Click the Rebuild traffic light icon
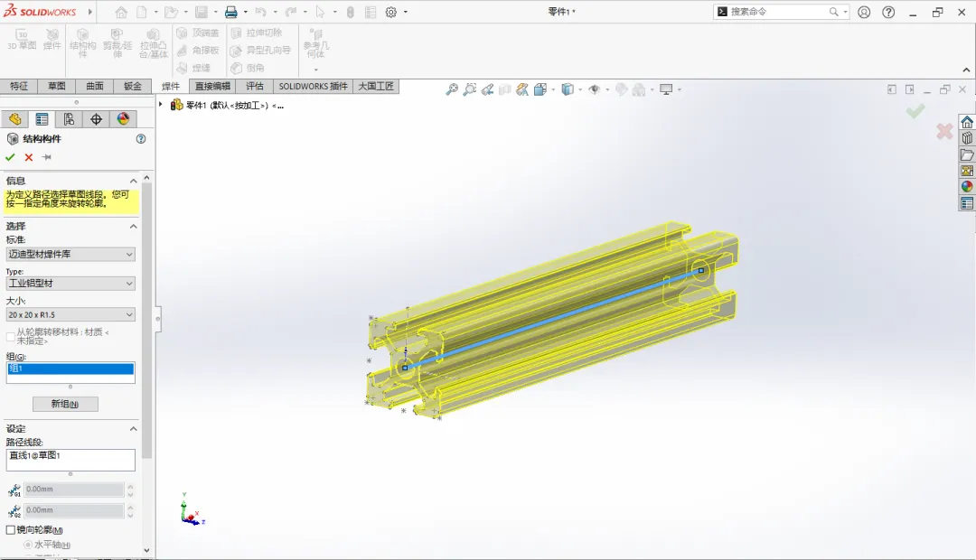 click(351, 12)
